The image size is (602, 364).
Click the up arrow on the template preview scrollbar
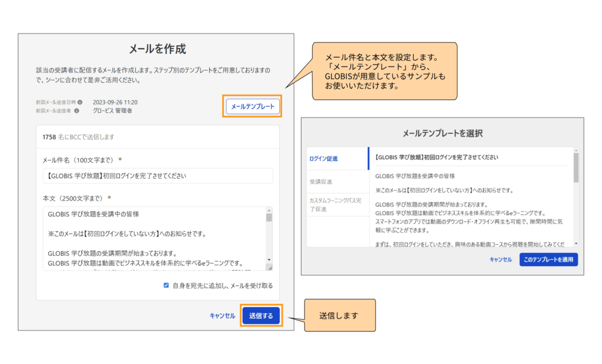[x=575, y=150]
